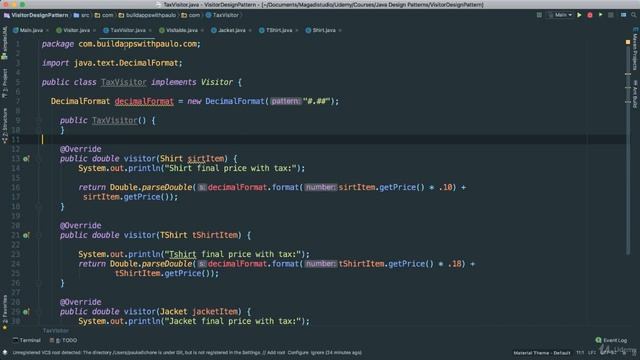Screen dimensions: 640x360
Task: Run the Main configuration with green play button
Action: 579,15
